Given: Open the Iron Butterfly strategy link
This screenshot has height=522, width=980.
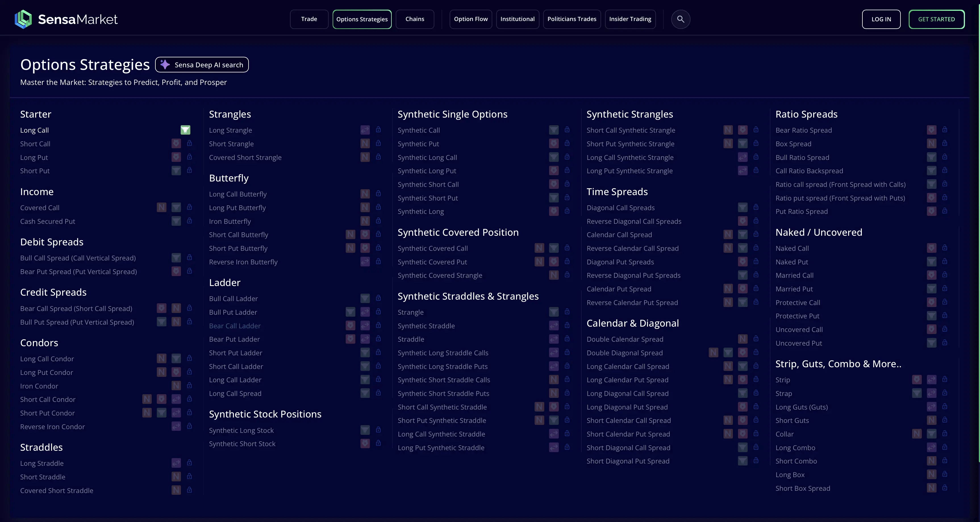Looking at the screenshot, I should (230, 221).
